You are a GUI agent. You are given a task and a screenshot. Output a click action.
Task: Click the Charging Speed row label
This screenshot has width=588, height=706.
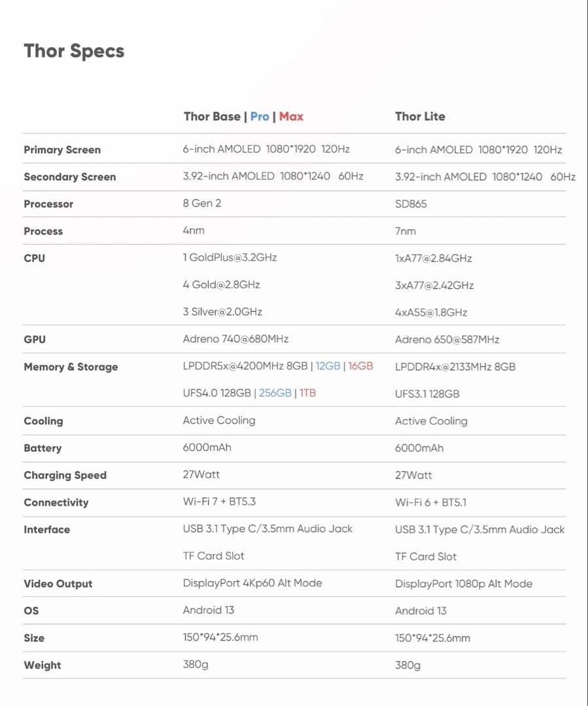point(65,475)
